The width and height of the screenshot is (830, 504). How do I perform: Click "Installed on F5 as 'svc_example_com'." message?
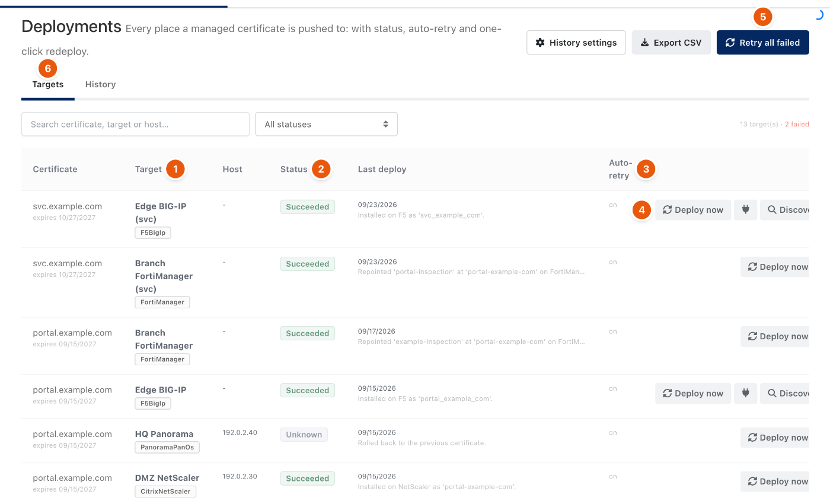[x=421, y=215]
